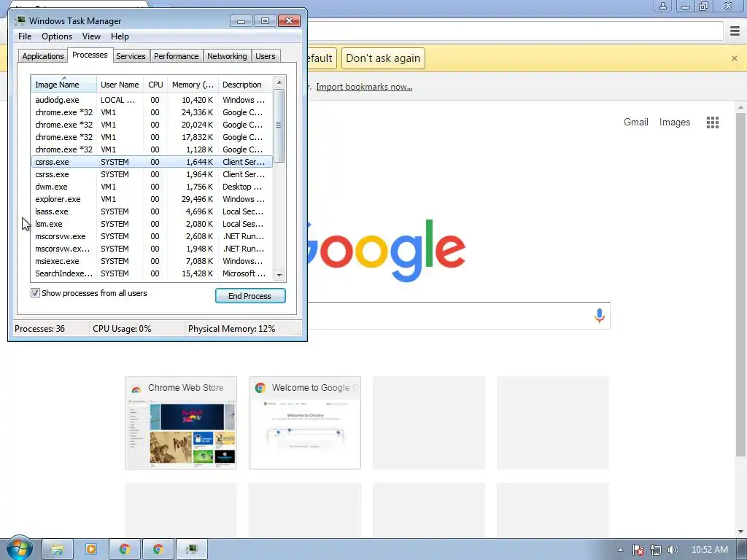Open the network tray icon

(656, 550)
